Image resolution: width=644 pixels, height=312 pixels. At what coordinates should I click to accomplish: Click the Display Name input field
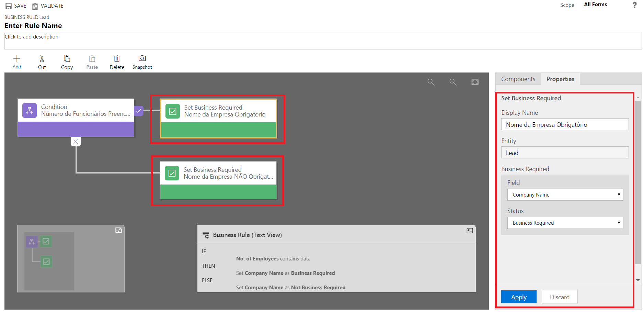point(565,125)
